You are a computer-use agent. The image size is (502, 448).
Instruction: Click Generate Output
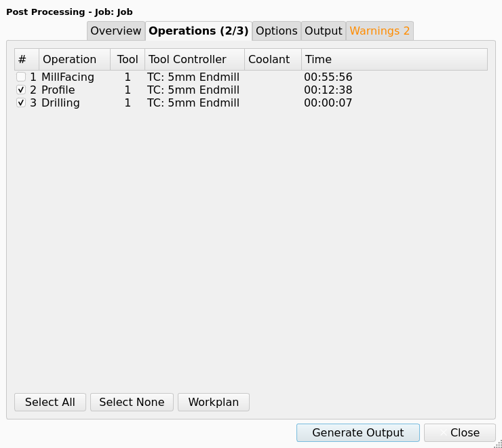(358, 432)
